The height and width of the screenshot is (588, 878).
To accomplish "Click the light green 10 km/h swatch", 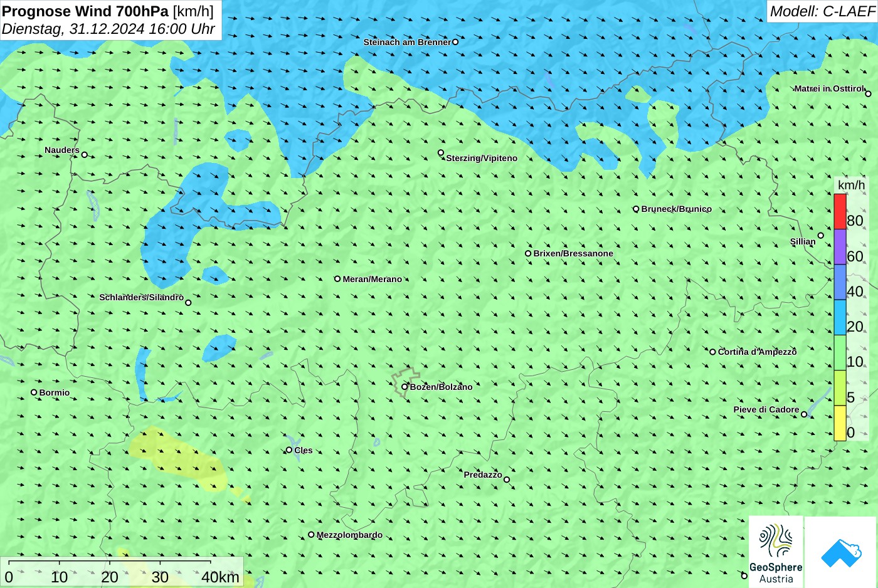I will (840, 353).
